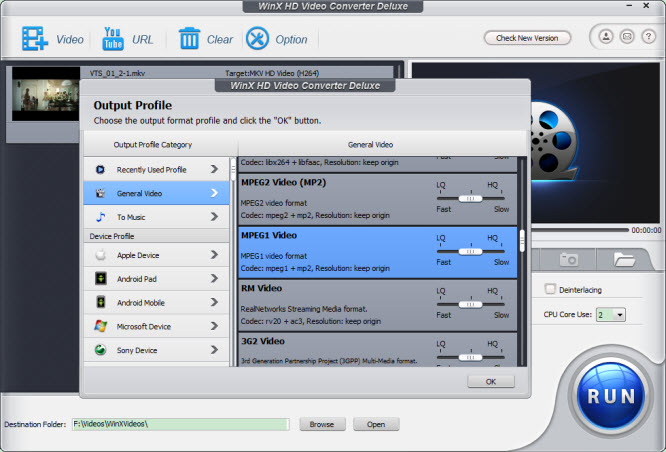
Task: Click the add Video icon
Action: tap(36, 39)
